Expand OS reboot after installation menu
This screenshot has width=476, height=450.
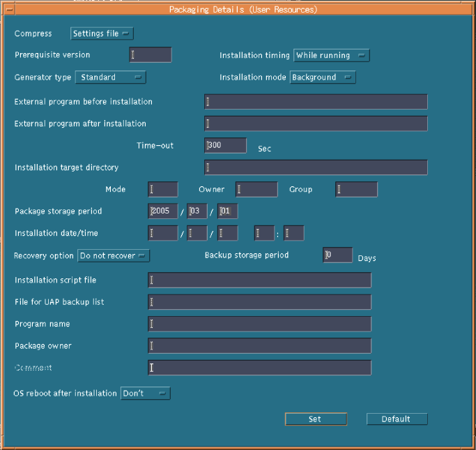click(x=145, y=393)
